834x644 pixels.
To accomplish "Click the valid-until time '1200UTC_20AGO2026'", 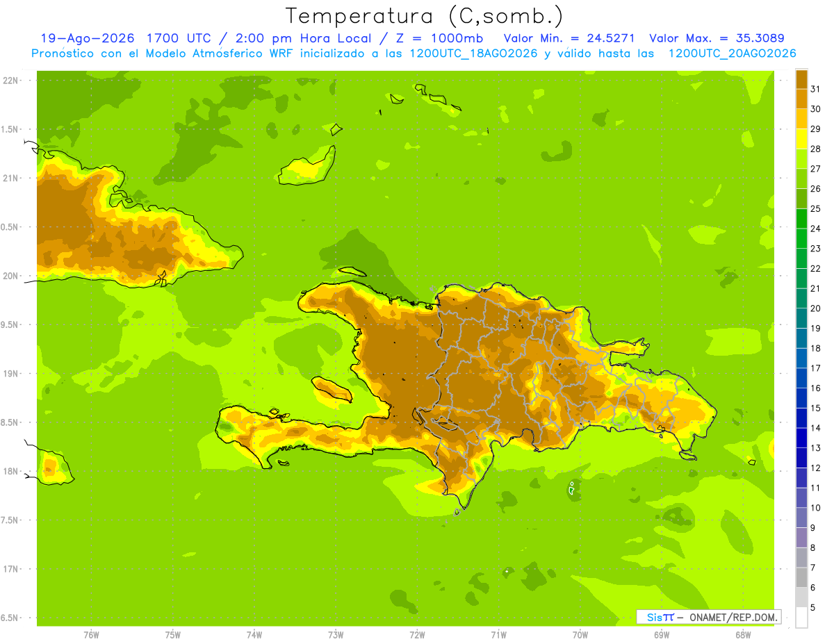I will [x=732, y=53].
